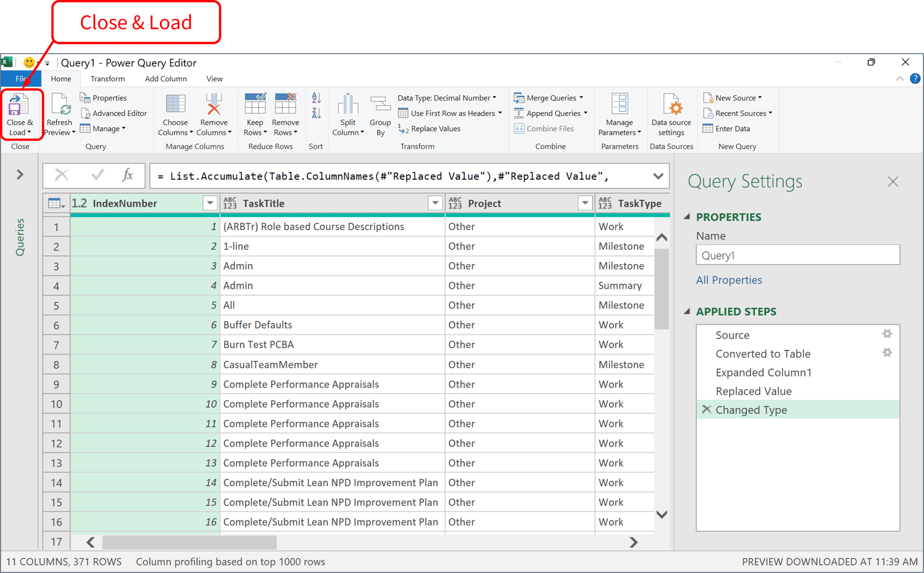Open Merge Queries dropdown

(x=549, y=98)
